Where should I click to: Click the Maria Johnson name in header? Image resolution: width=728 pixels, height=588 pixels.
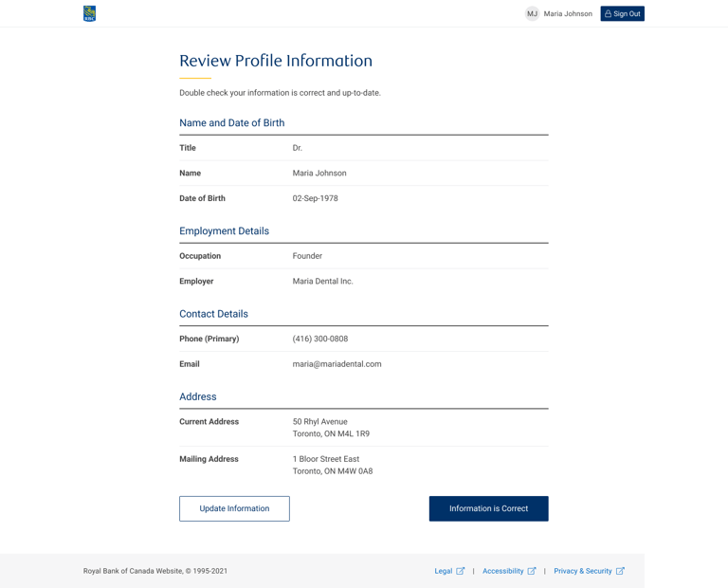click(x=568, y=14)
